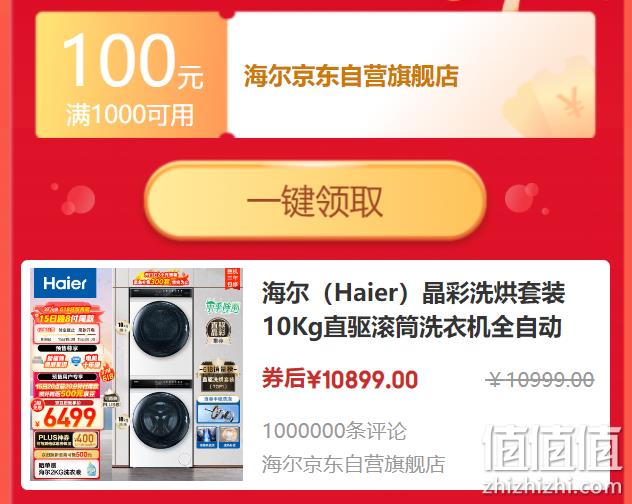Open the 1000000条评论 reviews link
Image resolution: width=632 pixels, height=504 pixels.
334,431
